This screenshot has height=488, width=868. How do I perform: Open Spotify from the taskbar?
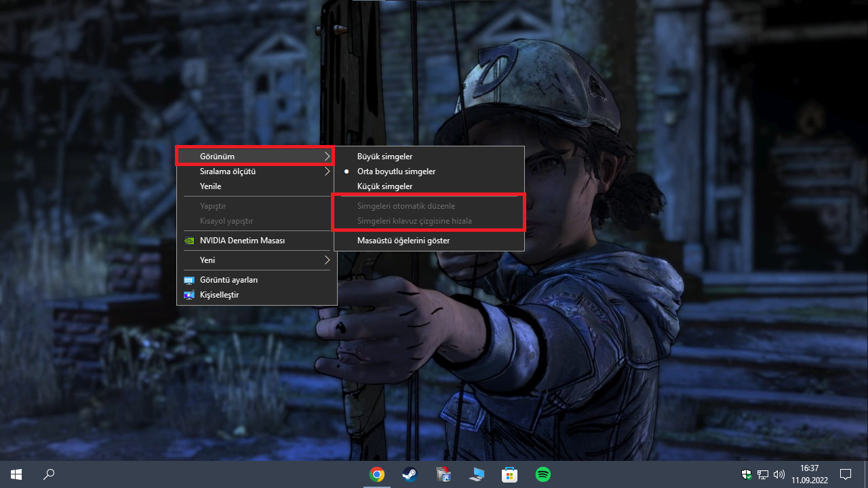[x=543, y=474]
